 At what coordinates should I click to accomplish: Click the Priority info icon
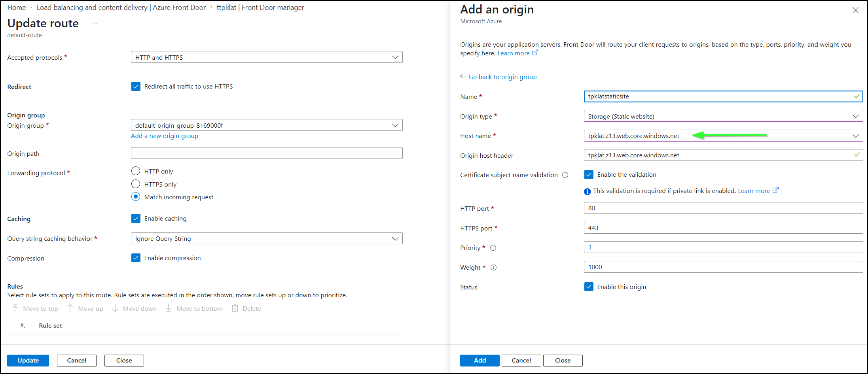493,248
